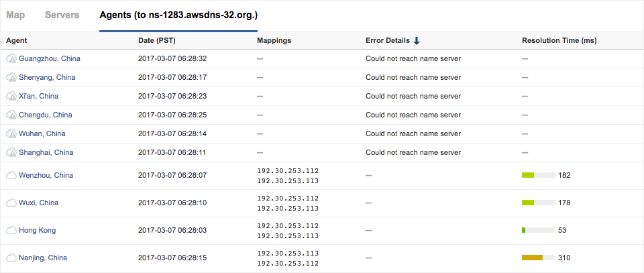Click the cloud icon next to Shenyang

[x=11, y=78]
